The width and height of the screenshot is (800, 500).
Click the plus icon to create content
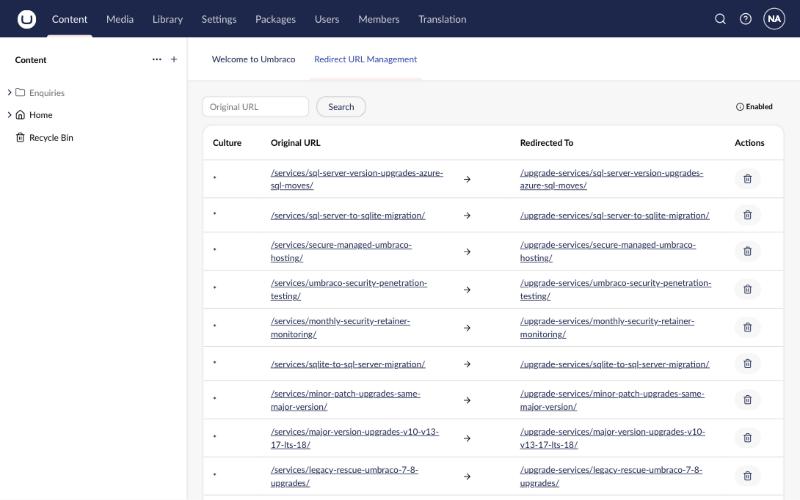[174, 59]
